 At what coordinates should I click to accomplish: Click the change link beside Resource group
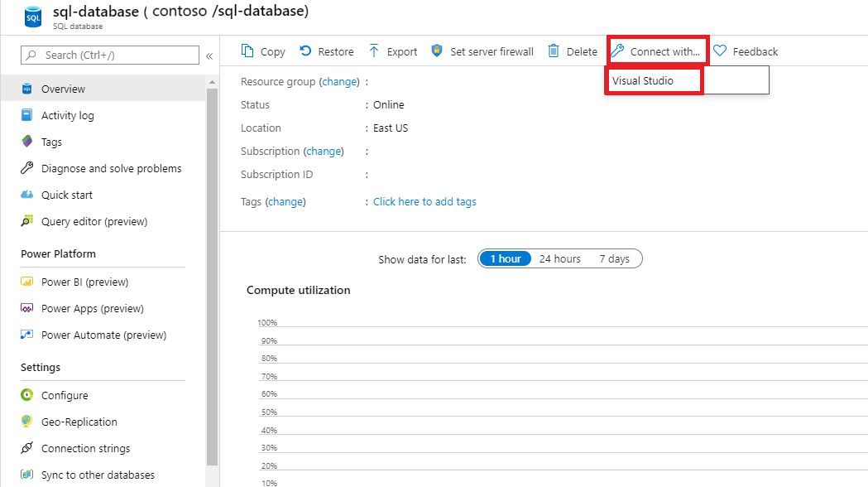[x=338, y=81]
